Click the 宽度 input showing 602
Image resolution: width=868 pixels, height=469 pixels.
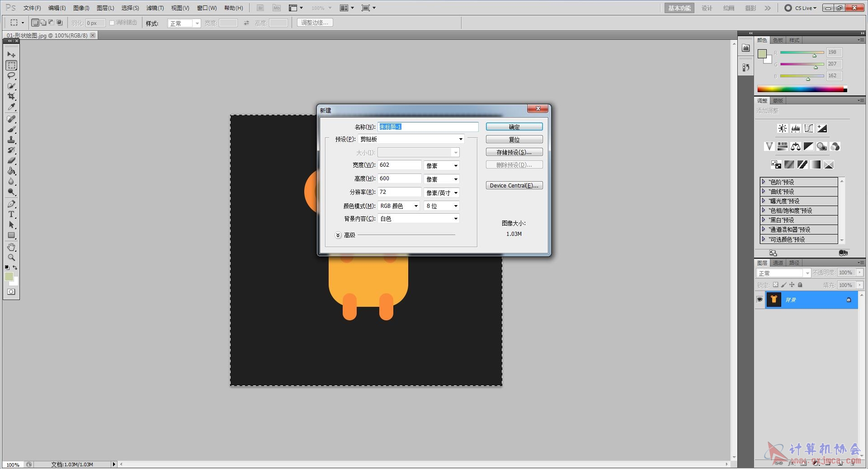400,165
